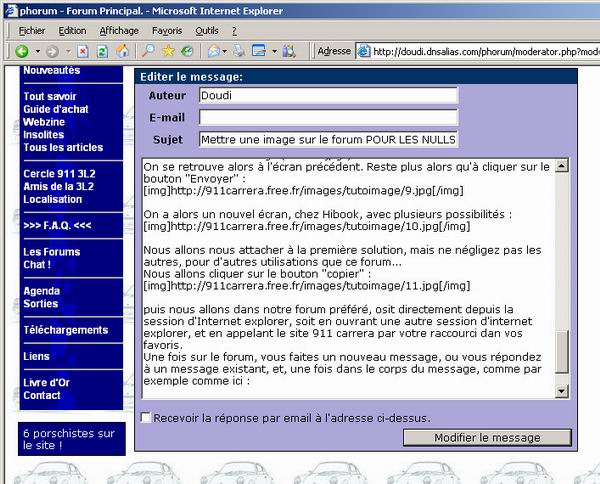Click the Stop loading page icon
Screen dimensions: 600x484
pyautogui.click(x=83, y=51)
